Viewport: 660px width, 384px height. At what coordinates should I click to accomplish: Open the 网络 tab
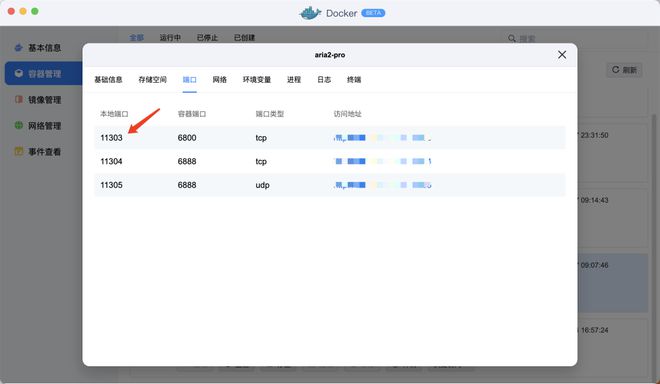[220, 80]
